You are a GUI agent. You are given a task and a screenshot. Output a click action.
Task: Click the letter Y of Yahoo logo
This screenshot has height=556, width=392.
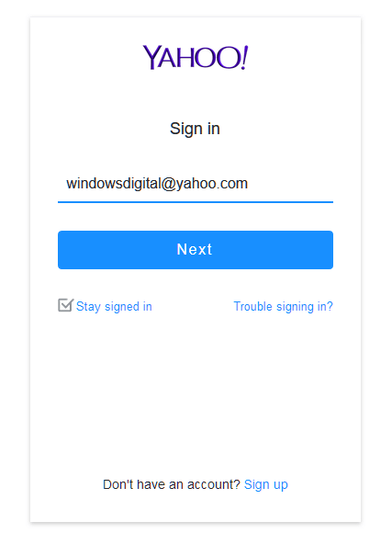coord(151,57)
